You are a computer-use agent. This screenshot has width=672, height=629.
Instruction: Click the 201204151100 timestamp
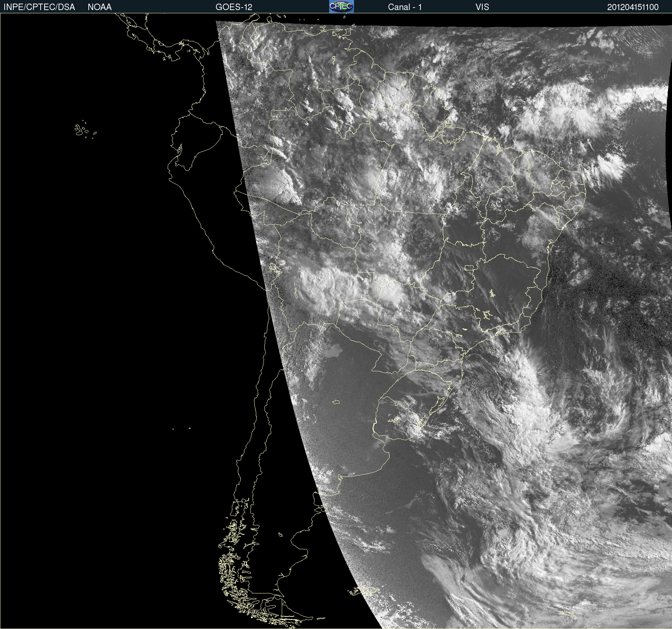[633, 7]
